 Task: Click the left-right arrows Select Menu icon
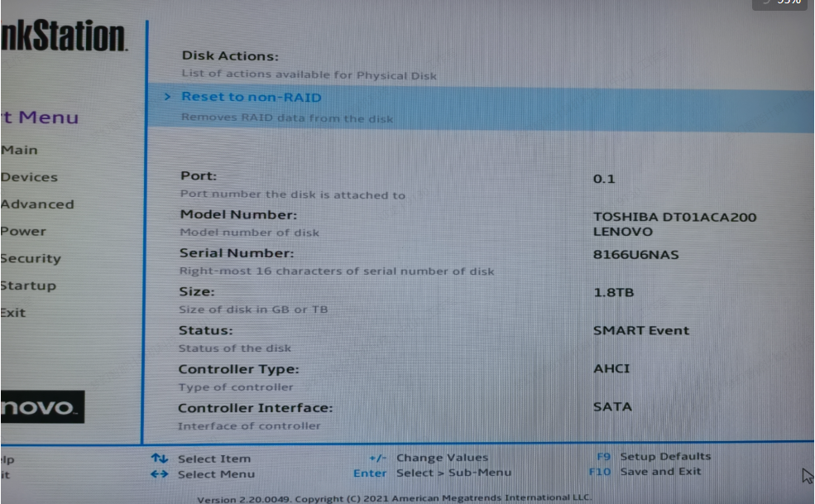point(160,474)
